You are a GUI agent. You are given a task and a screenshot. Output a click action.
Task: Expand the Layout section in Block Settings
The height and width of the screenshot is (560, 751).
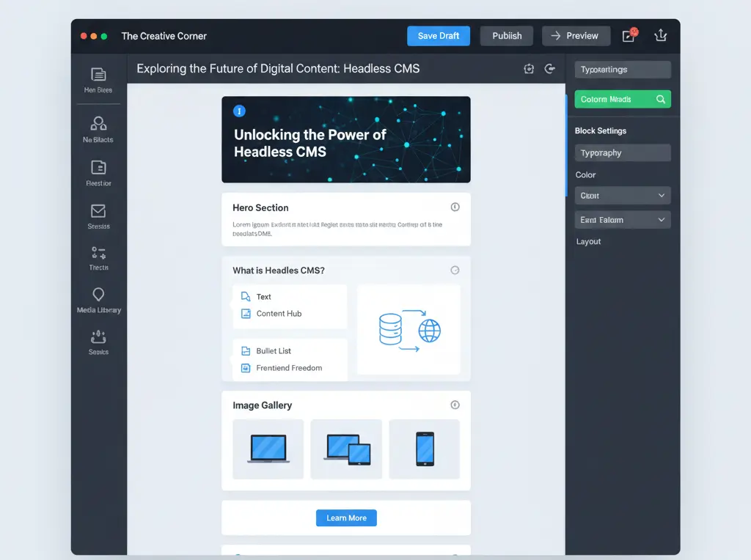[x=588, y=241]
